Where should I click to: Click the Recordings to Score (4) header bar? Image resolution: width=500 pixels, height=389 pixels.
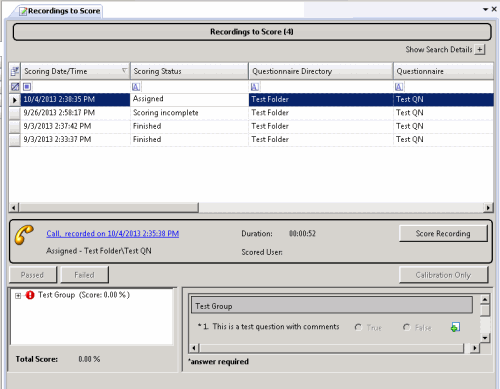(252, 32)
